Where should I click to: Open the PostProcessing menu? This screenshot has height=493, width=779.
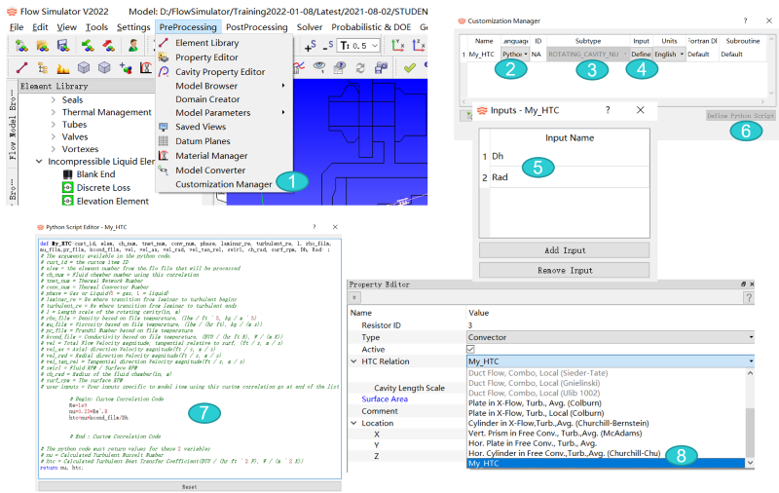(257, 27)
